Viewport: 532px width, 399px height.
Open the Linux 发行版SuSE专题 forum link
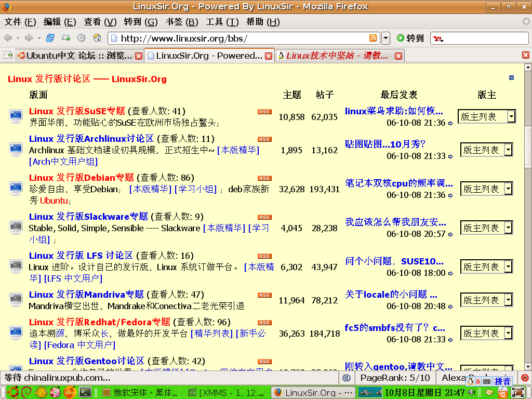tap(77, 111)
